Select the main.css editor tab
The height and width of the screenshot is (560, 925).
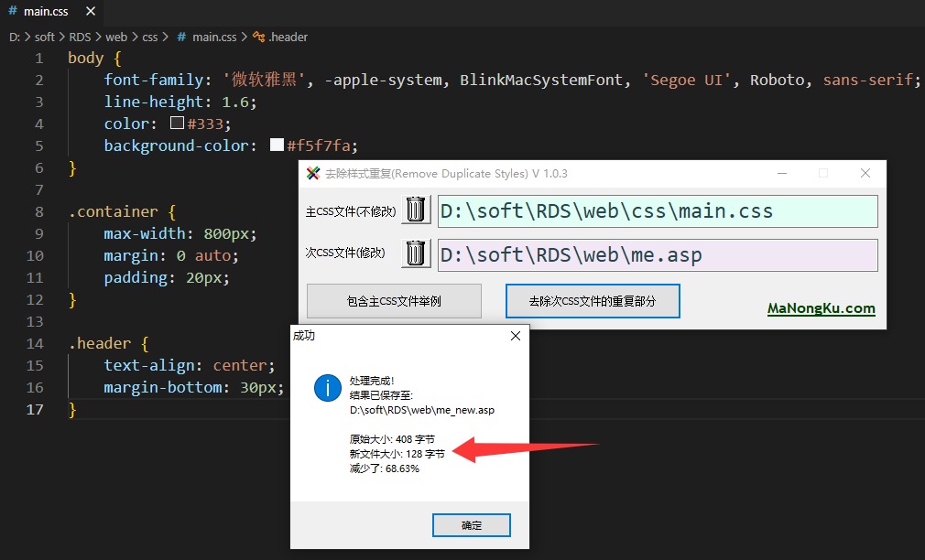pyautogui.click(x=44, y=12)
